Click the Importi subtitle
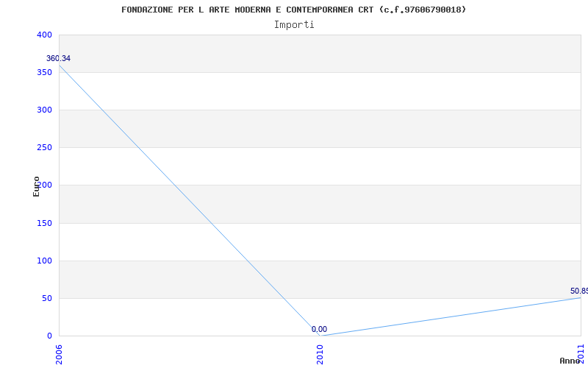 [294, 25]
